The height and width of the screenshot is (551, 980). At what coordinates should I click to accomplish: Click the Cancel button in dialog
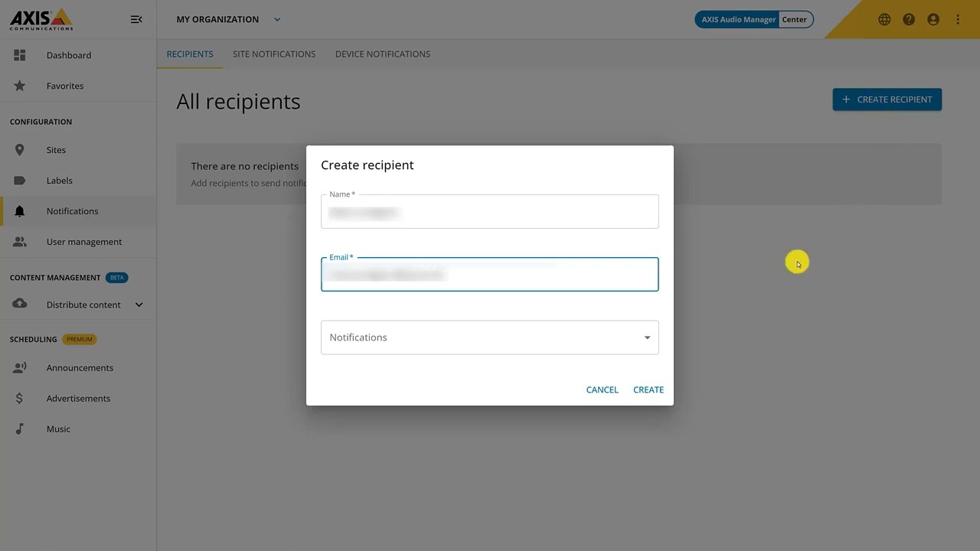[602, 390]
